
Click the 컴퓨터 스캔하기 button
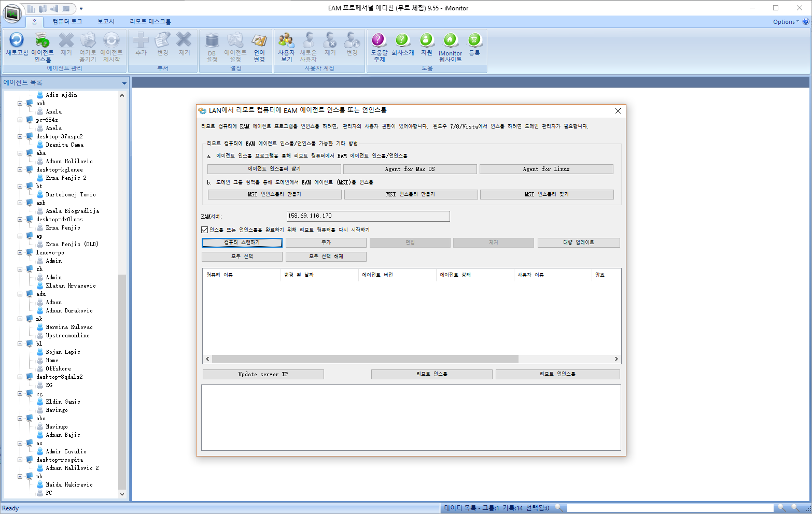click(x=242, y=242)
